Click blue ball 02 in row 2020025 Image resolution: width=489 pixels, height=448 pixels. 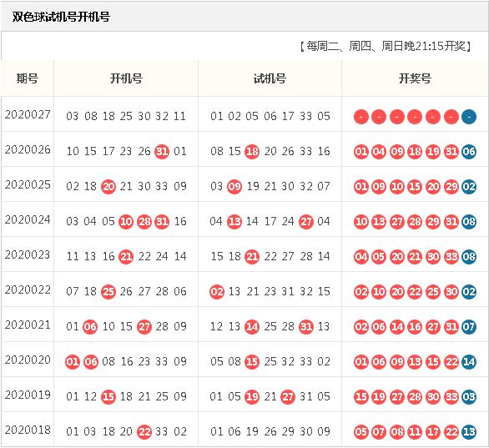click(x=469, y=187)
